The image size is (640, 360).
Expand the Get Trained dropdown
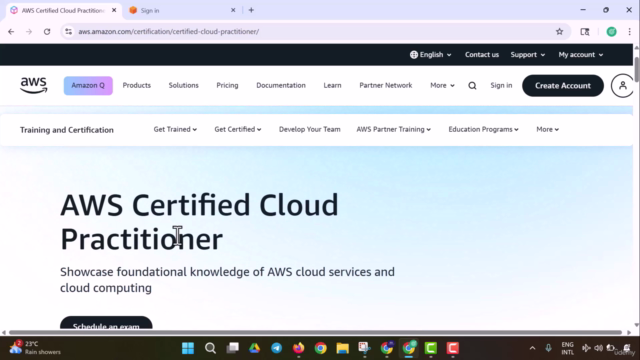click(175, 129)
